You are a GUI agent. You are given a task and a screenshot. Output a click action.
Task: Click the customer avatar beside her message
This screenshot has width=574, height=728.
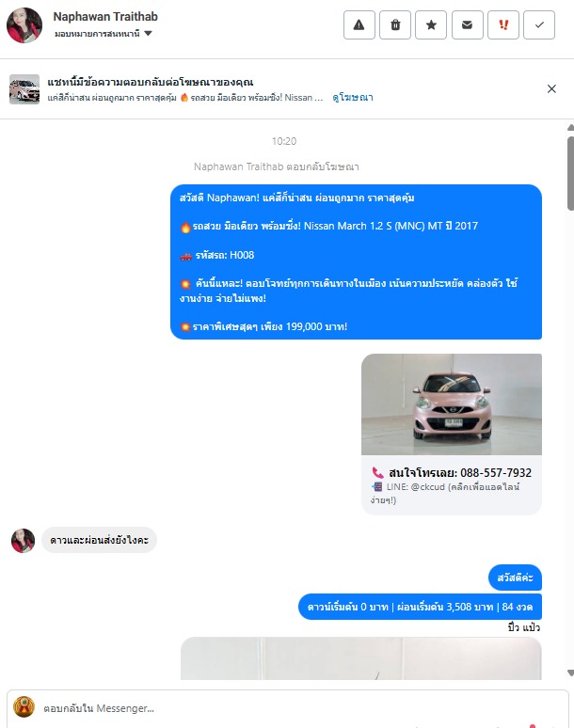(23, 541)
